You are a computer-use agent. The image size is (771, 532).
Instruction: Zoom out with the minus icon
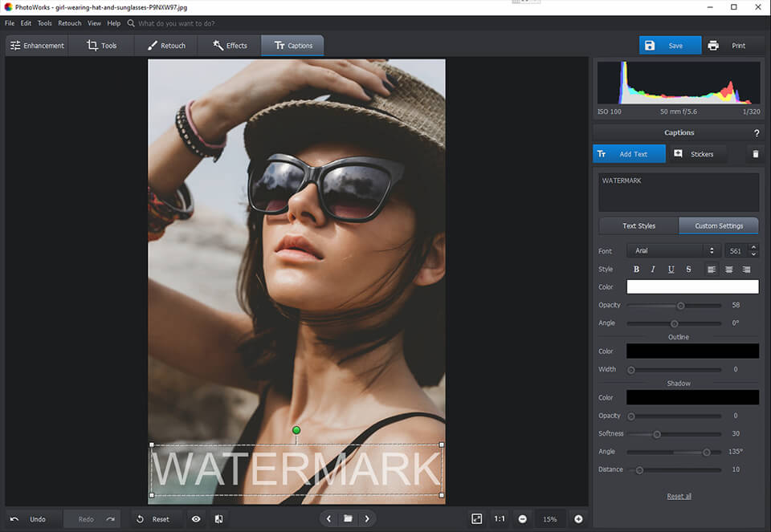click(522, 519)
